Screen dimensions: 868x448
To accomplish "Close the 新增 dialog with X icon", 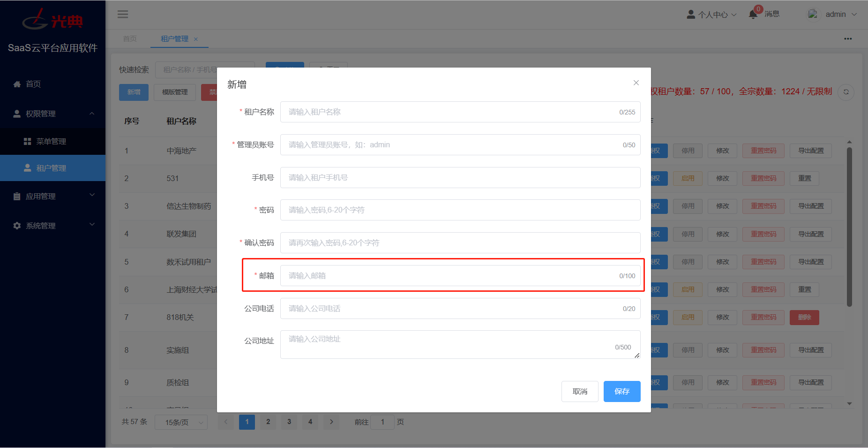I will pyautogui.click(x=636, y=83).
